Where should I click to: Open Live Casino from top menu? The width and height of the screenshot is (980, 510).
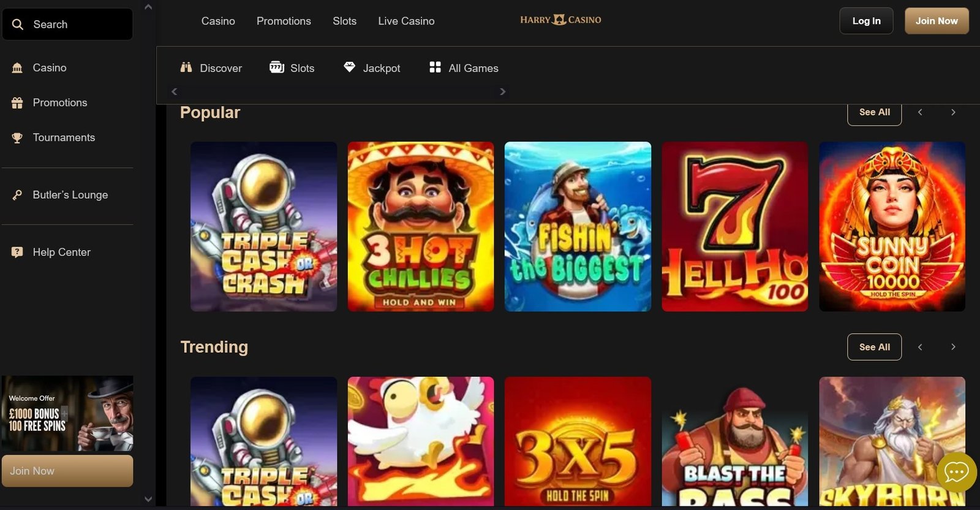coord(406,21)
